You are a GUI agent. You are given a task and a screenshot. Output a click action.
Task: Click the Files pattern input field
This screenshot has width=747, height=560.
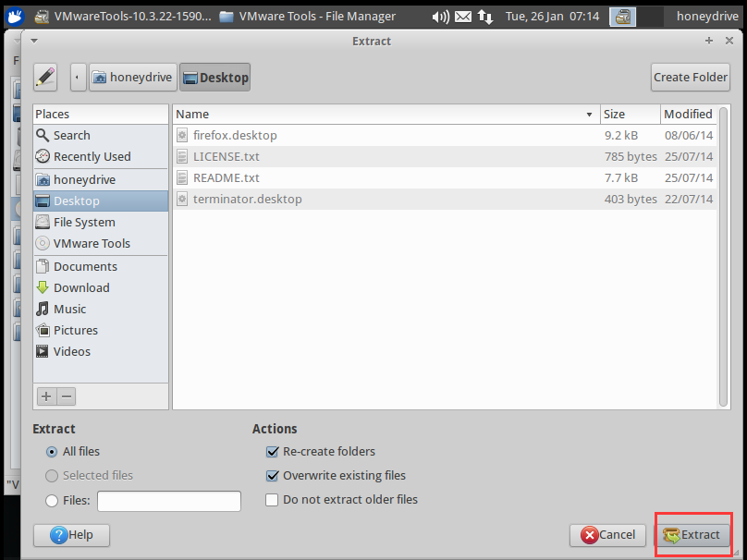coord(169,501)
